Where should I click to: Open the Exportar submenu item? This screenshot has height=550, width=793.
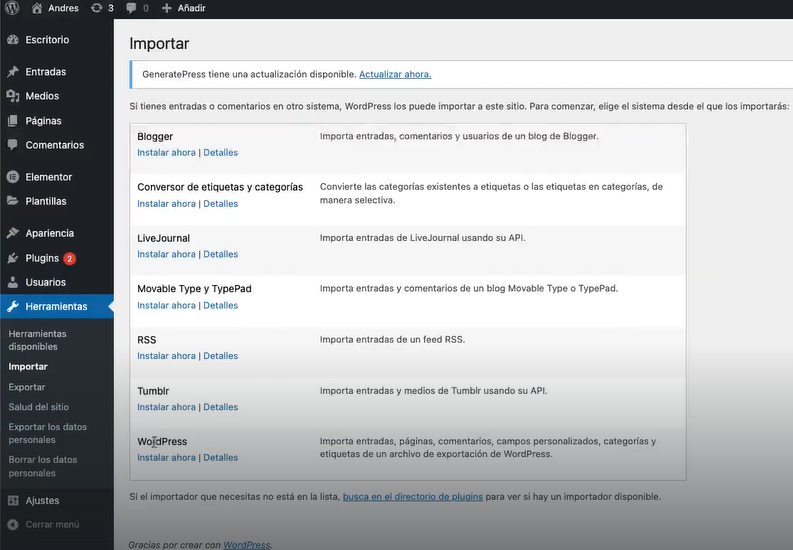pyautogui.click(x=27, y=387)
